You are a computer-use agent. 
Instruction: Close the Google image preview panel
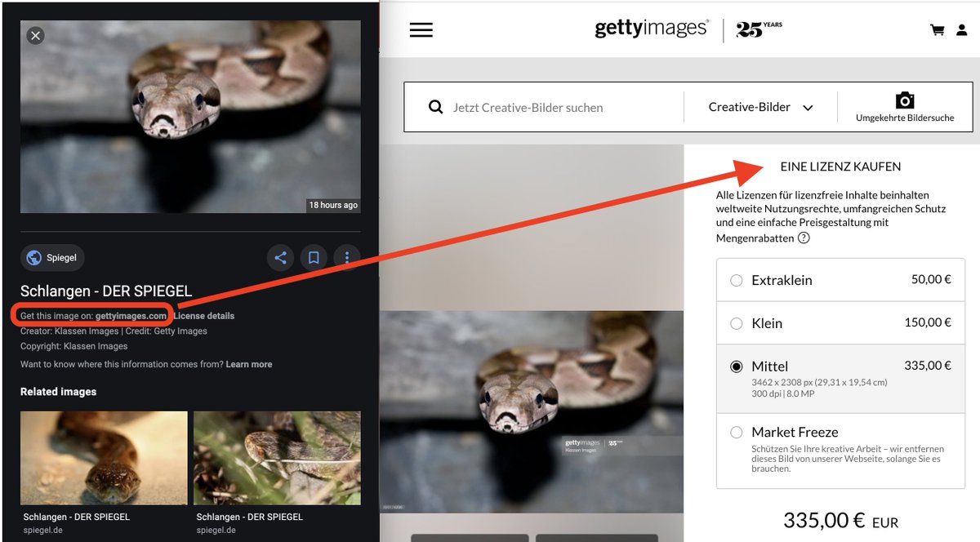click(x=35, y=35)
